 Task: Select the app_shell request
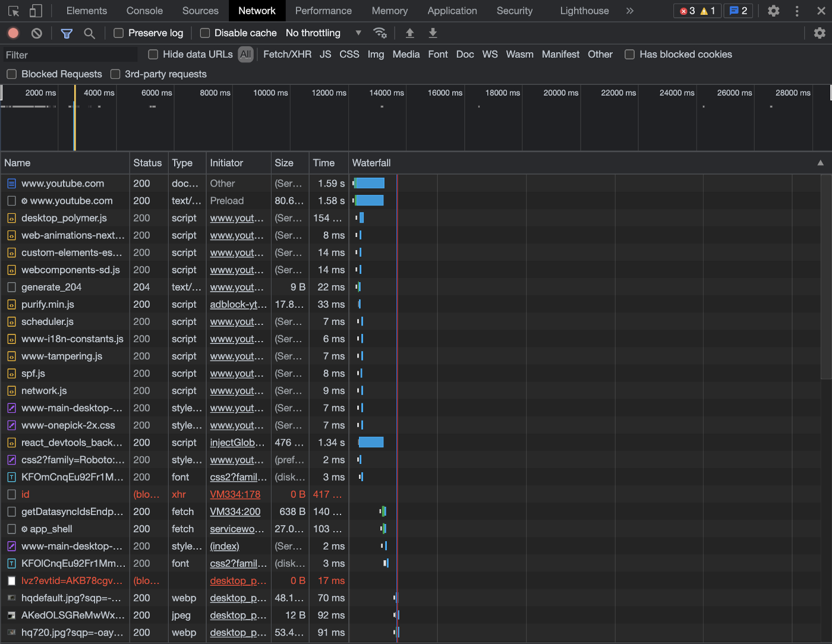[x=51, y=529]
